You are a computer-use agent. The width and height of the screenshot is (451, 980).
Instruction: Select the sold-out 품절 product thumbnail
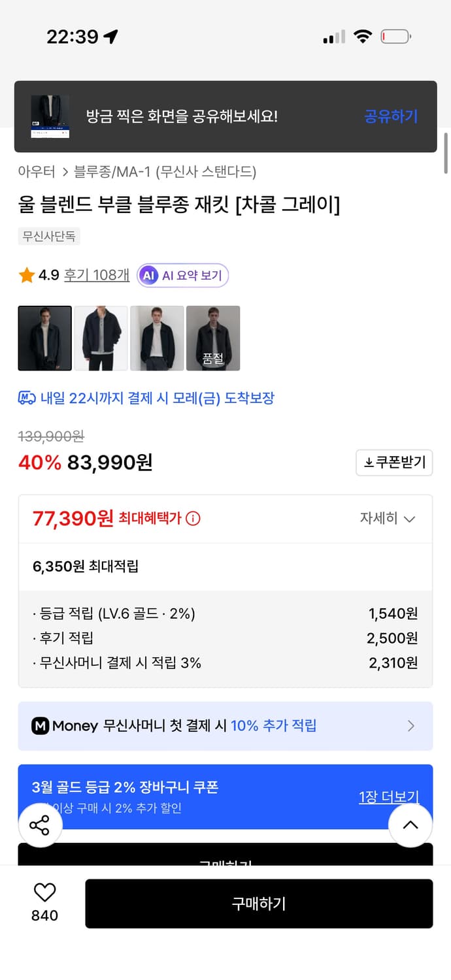tap(213, 338)
